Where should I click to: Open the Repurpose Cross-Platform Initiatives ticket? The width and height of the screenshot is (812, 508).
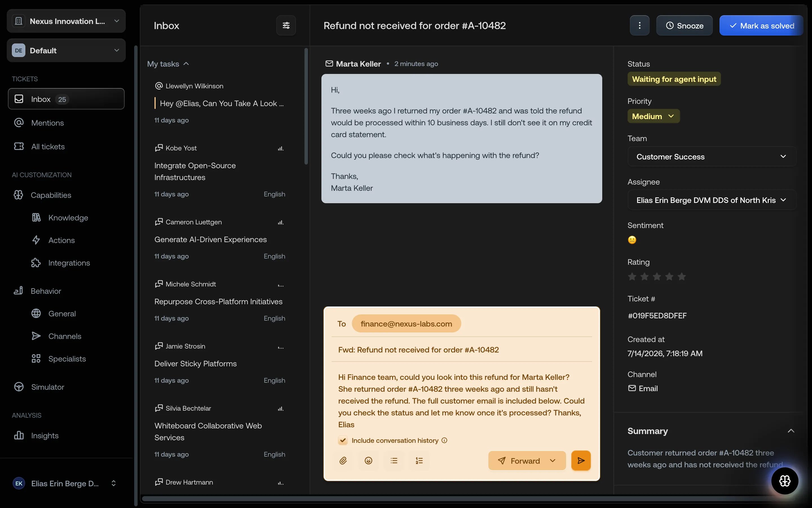coord(220,301)
